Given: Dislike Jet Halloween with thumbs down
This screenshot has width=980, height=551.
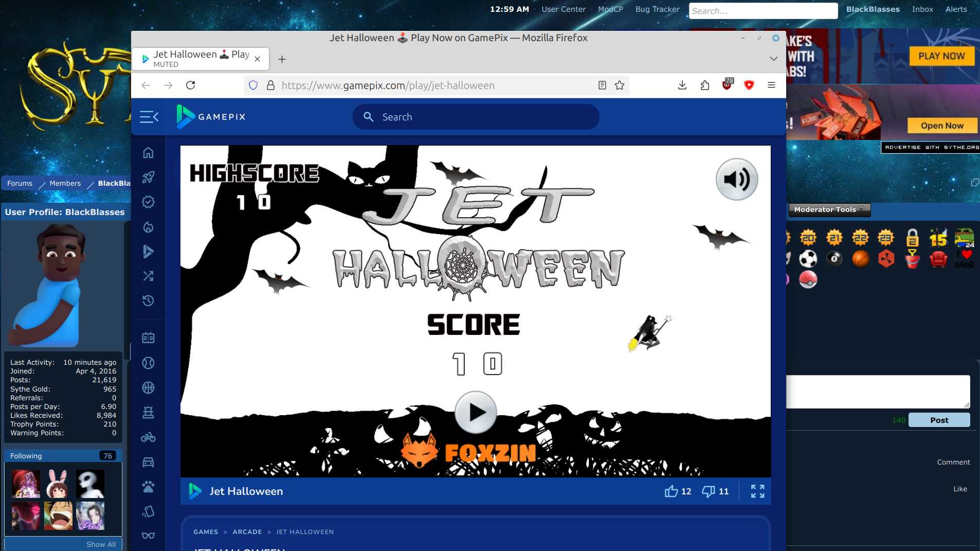Looking at the screenshot, I should [x=715, y=491].
